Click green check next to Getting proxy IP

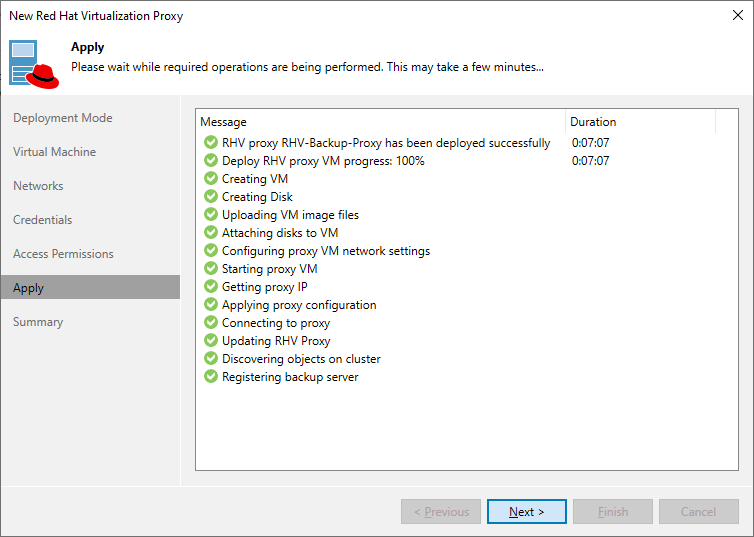[210, 287]
